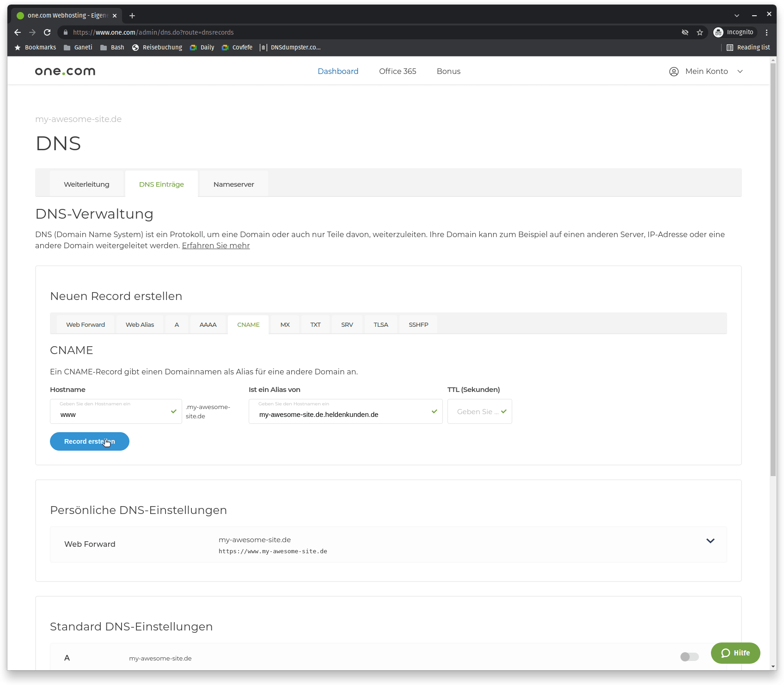This screenshot has height=685, width=784.
Task: Toggle the A record my-awesome-site.de switch
Action: pos(689,657)
